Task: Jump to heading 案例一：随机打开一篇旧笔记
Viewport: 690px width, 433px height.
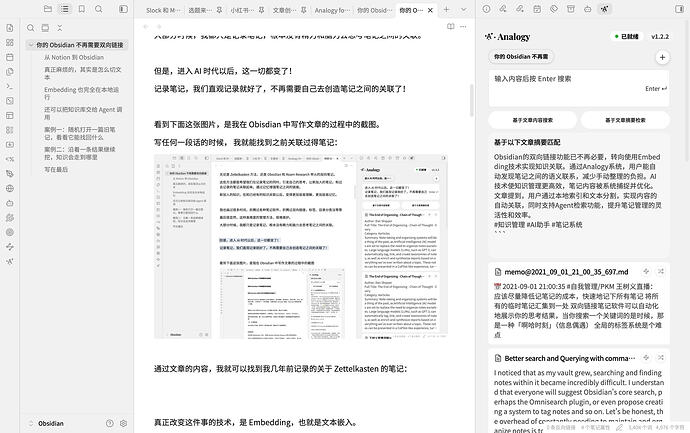Action: pos(80,133)
